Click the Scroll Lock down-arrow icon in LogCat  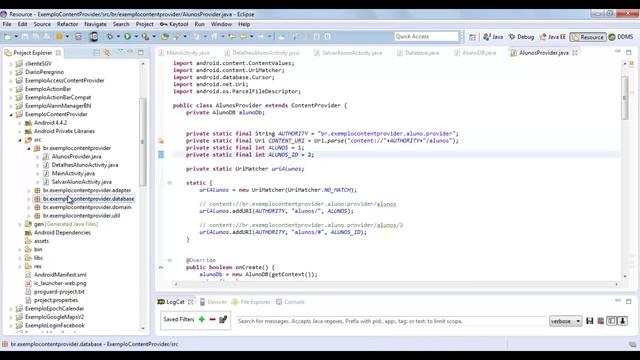622,321
